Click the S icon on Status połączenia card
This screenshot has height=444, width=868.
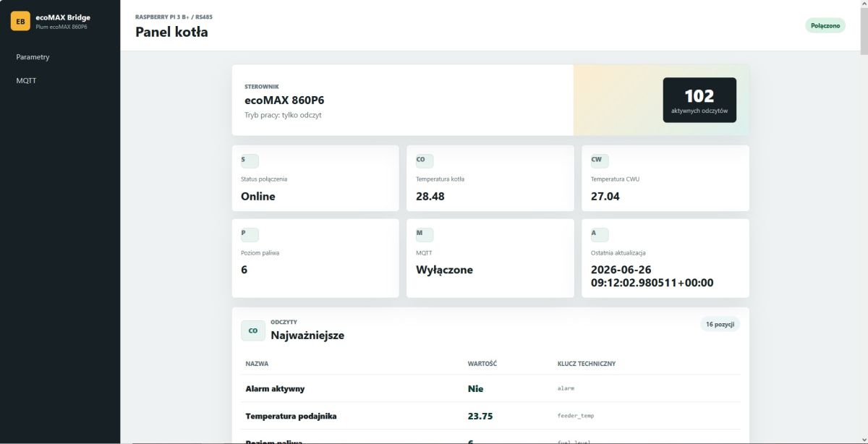point(250,161)
